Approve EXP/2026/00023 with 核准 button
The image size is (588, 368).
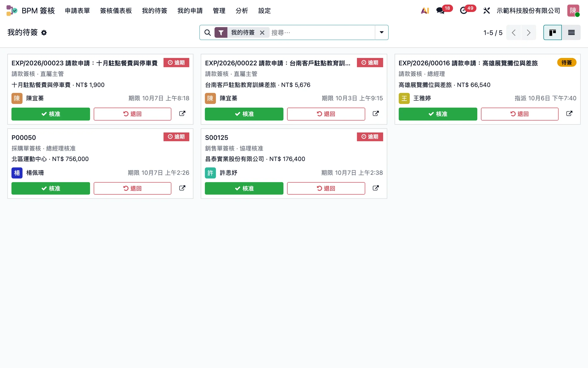pyautogui.click(x=51, y=114)
